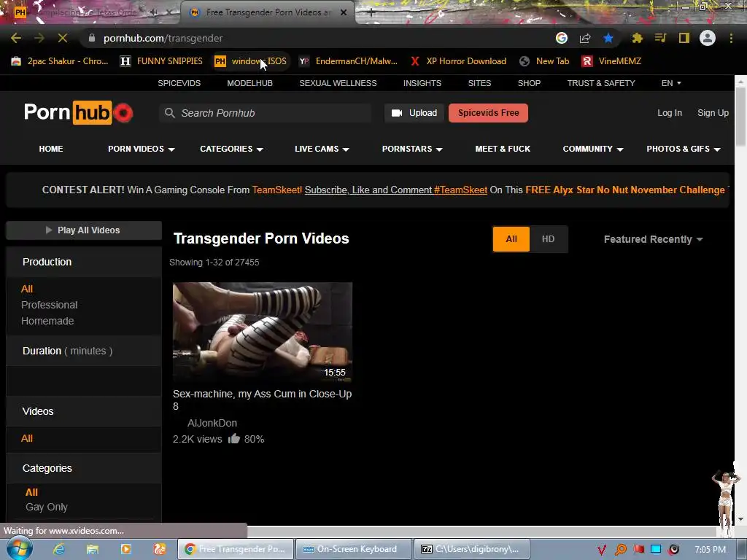Viewport: 747px width, 560px height.
Task: Switch to the HD filter button
Action: point(549,239)
